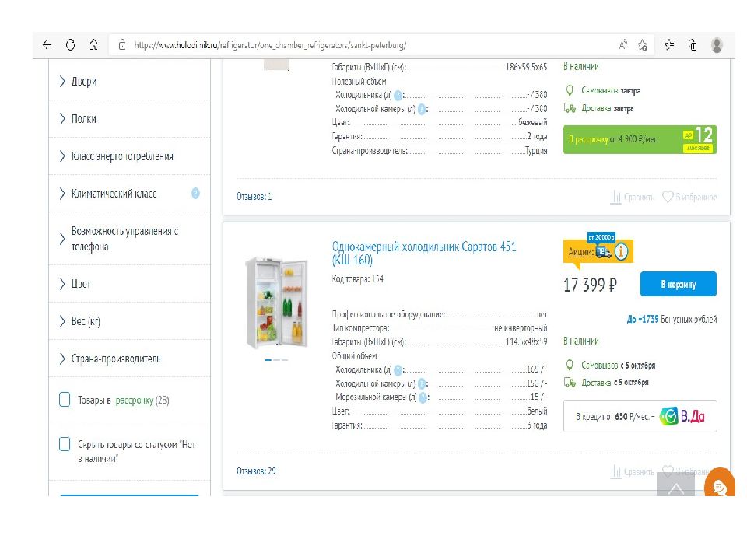Click В наличии status above Самовывоз с 5 октября
The height and width of the screenshot is (560, 747).
coord(581,341)
